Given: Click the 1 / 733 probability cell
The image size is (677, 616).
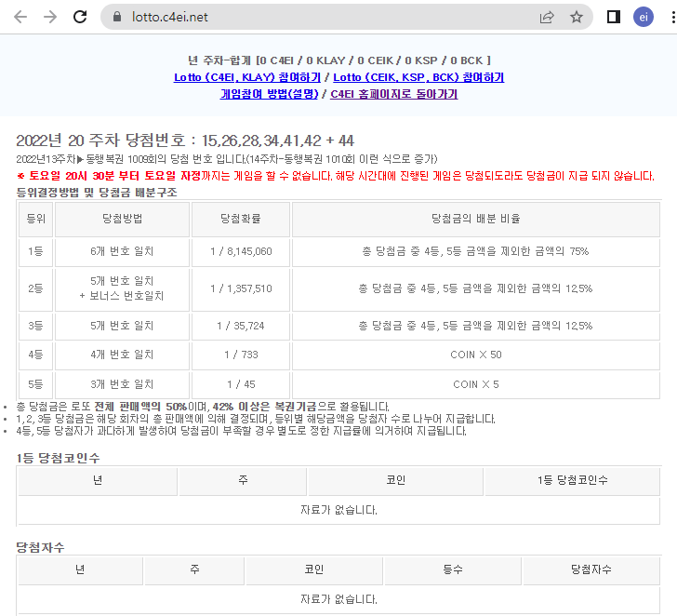Looking at the screenshot, I should tap(241, 355).
